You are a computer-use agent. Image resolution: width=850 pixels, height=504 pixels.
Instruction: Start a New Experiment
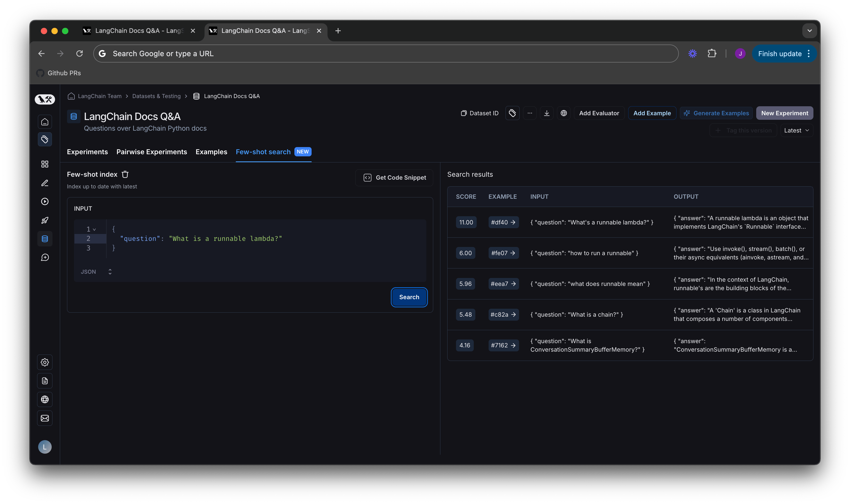pyautogui.click(x=785, y=113)
